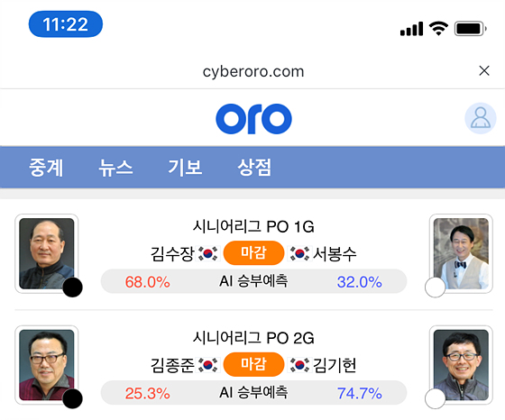The height and width of the screenshot is (420, 505).
Task: Tap the 마감 button for PO 1G
Action: tap(253, 253)
